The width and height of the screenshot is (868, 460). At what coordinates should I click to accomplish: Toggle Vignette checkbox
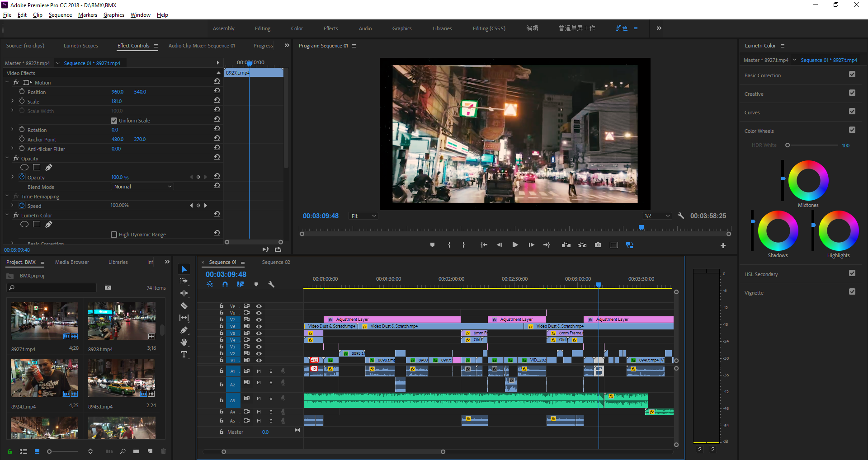tap(852, 291)
